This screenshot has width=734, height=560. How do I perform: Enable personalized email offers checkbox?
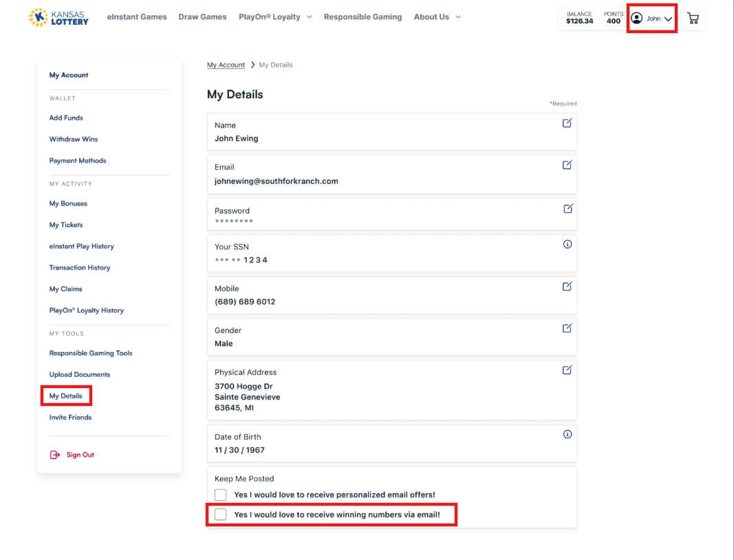coord(221,495)
